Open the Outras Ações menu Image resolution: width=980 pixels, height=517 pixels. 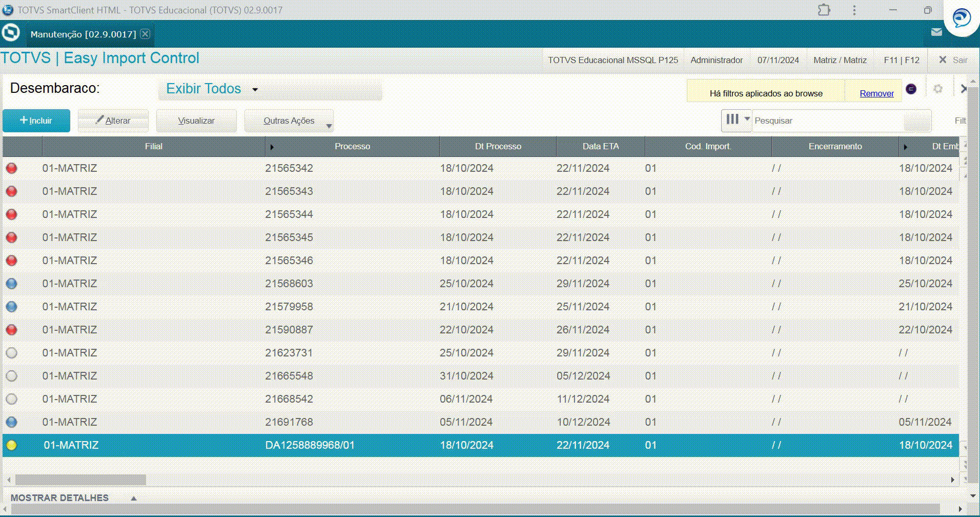pos(289,121)
